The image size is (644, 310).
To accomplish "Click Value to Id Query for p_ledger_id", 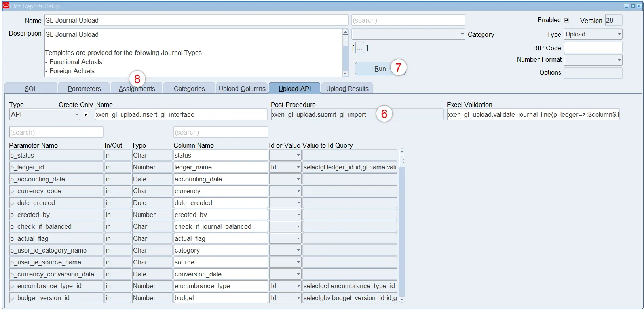I will tap(350, 167).
